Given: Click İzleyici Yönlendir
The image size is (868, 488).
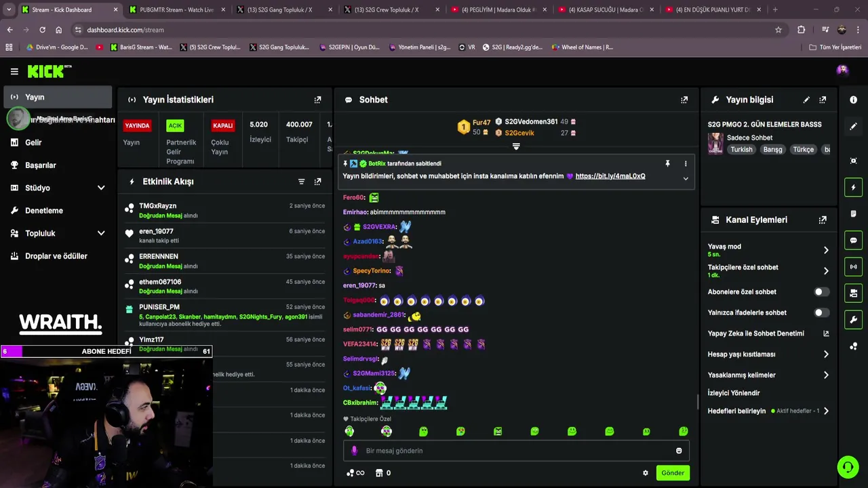Looking at the screenshot, I should 734,393.
